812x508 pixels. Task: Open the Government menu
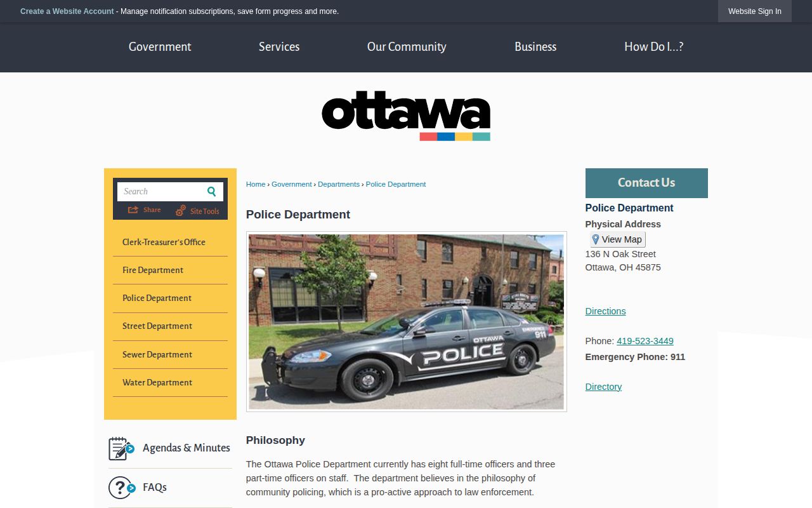[160, 47]
